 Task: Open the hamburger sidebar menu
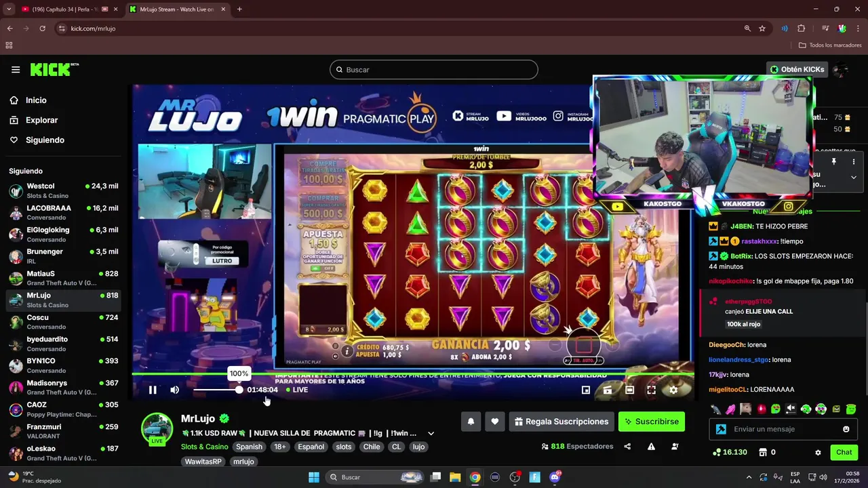click(16, 70)
